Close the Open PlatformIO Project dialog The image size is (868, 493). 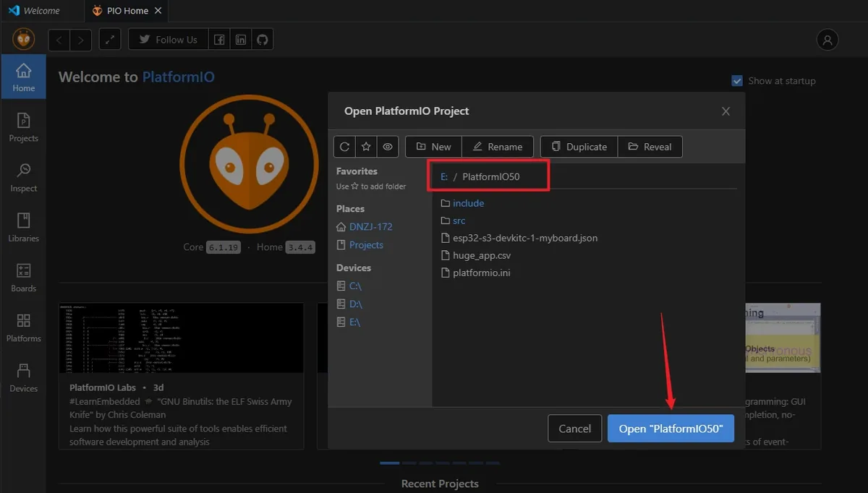[726, 111]
